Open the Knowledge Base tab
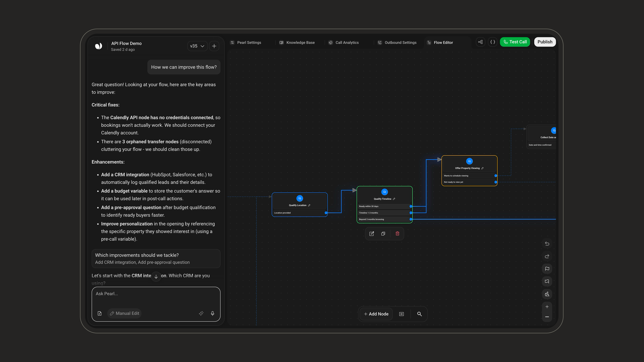Viewport: 644px width, 362px height. (x=297, y=42)
